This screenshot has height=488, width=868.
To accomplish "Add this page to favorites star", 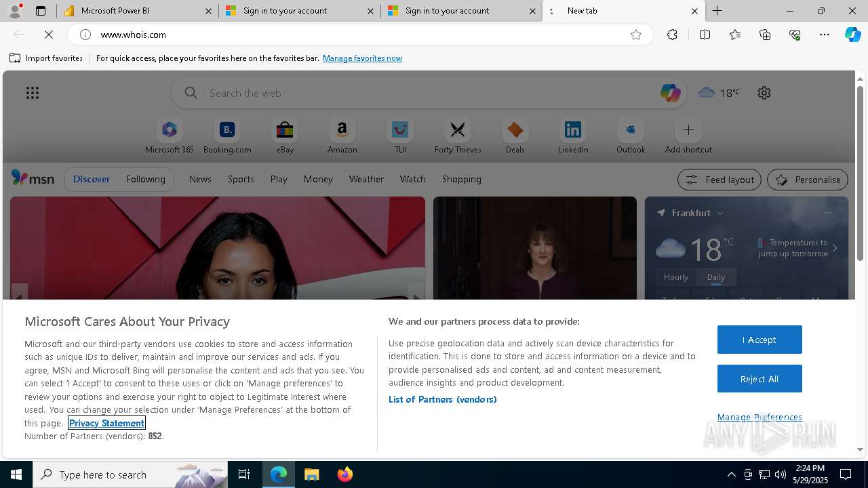I will click(636, 35).
